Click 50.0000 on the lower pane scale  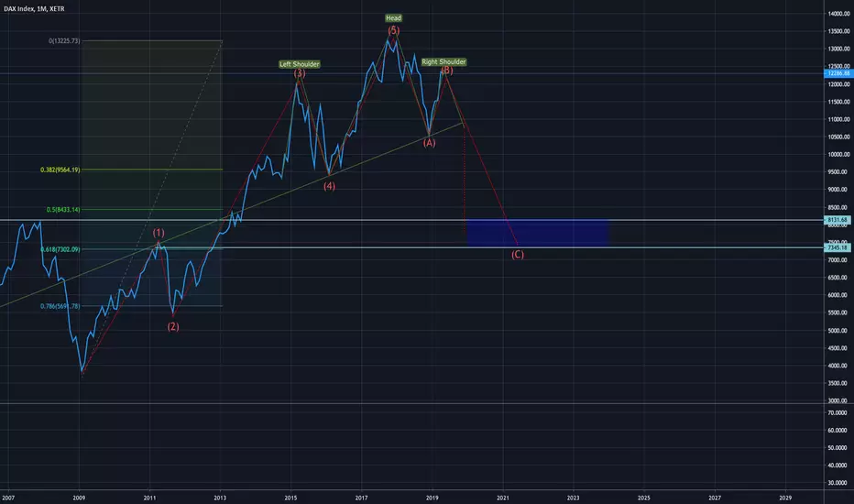coord(838,448)
